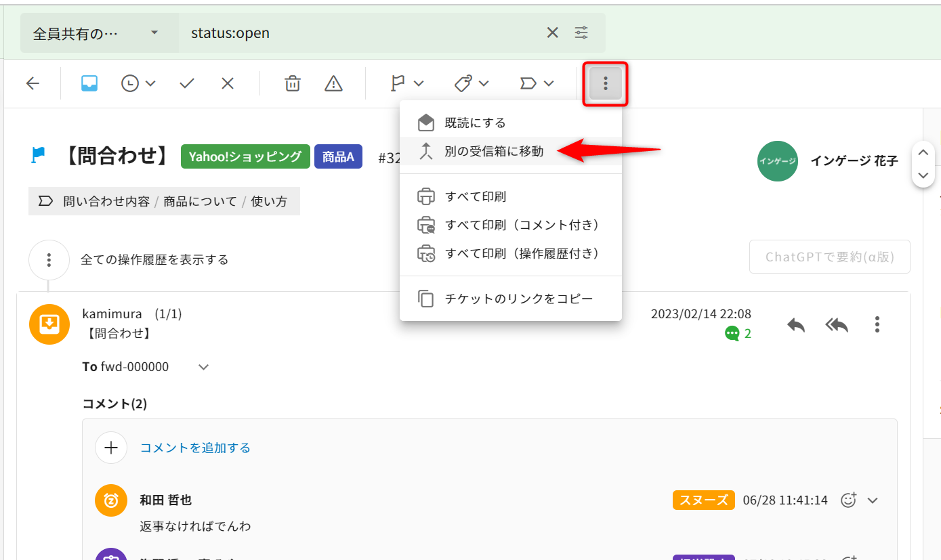Click the X icon next to the checkmark
The width and height of the screenshot is (941, 560).
228,83
